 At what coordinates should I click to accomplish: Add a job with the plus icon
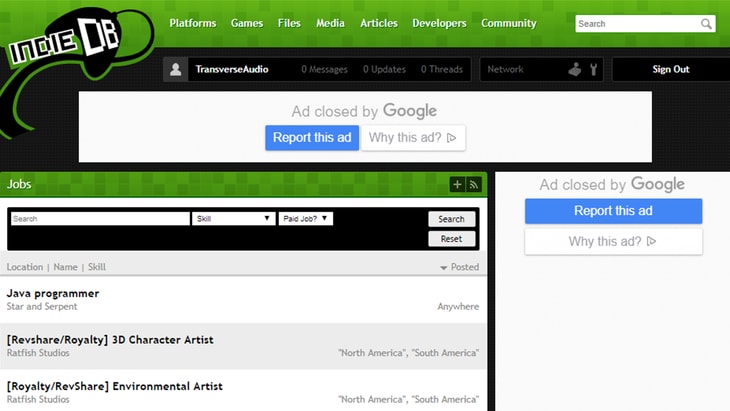click(x=457, y=184)
